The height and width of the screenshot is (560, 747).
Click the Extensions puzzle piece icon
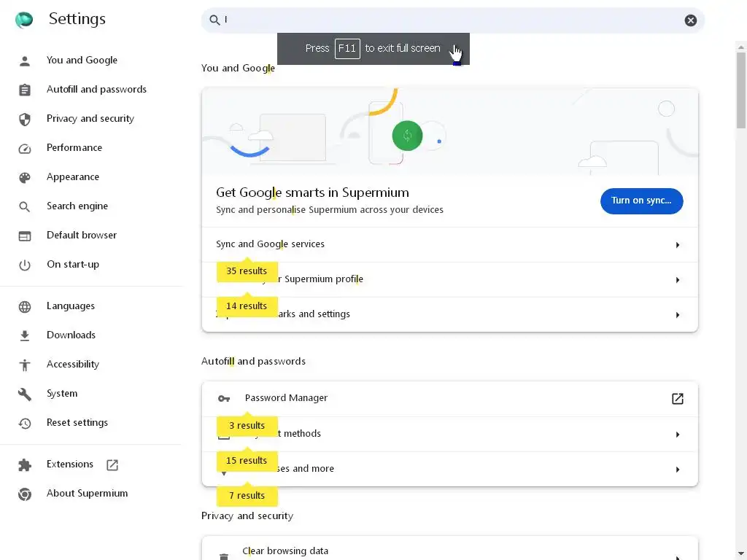(x=25, y=464)
